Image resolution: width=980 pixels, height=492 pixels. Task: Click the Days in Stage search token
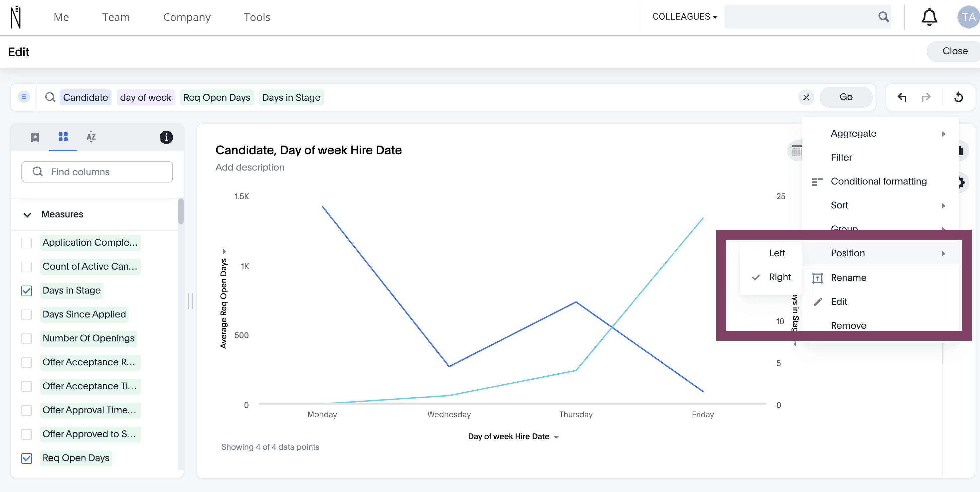[291, 97]
